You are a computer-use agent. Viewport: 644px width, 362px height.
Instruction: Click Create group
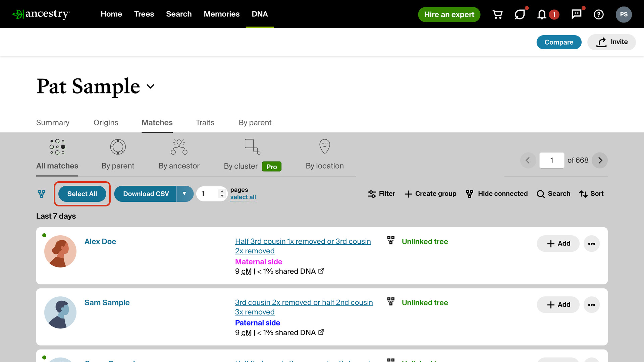[430, 194]
